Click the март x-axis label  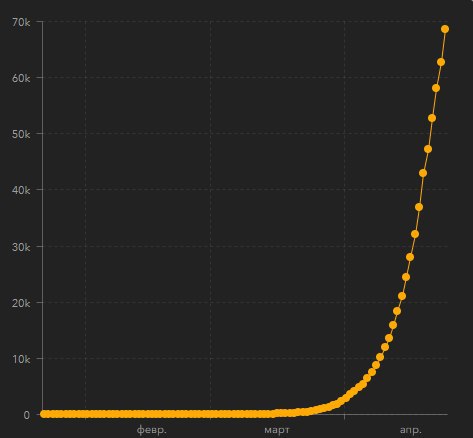[277, 430]
